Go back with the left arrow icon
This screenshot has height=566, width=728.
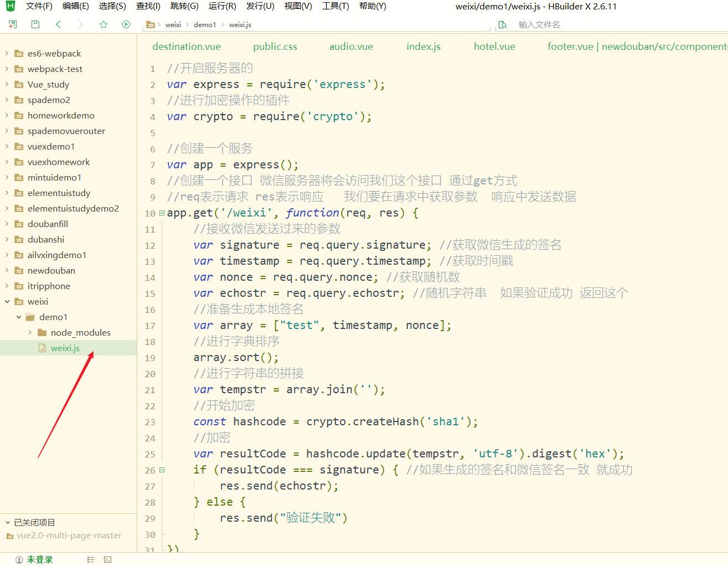58,24
